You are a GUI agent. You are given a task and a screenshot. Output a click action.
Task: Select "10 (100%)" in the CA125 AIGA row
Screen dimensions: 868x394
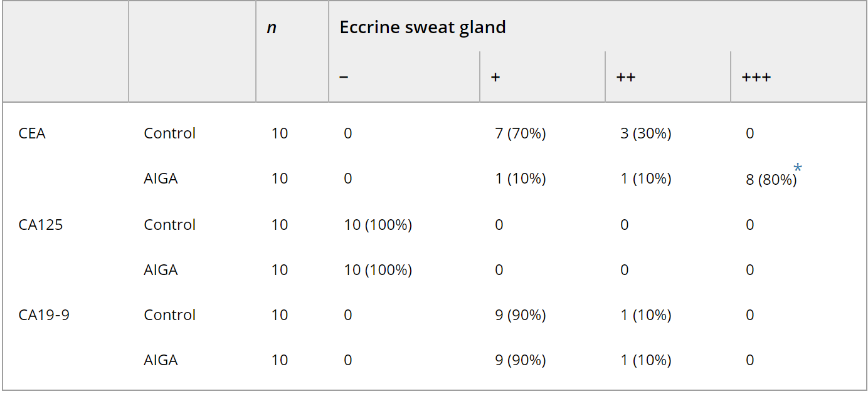coord(378,270)
